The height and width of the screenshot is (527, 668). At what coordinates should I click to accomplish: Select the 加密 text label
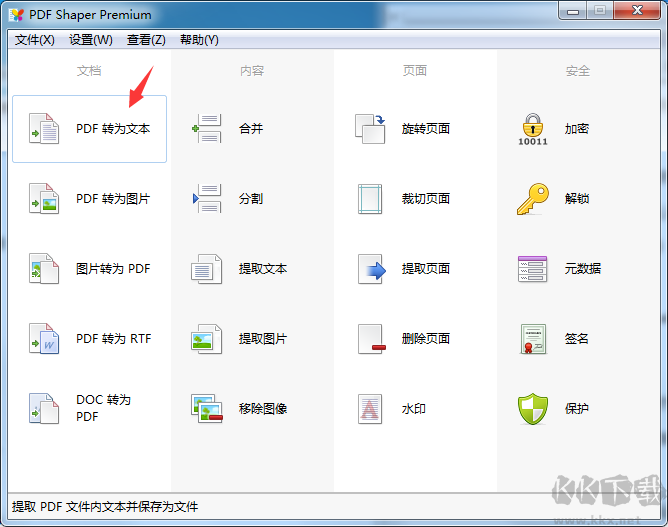point(577,129)
